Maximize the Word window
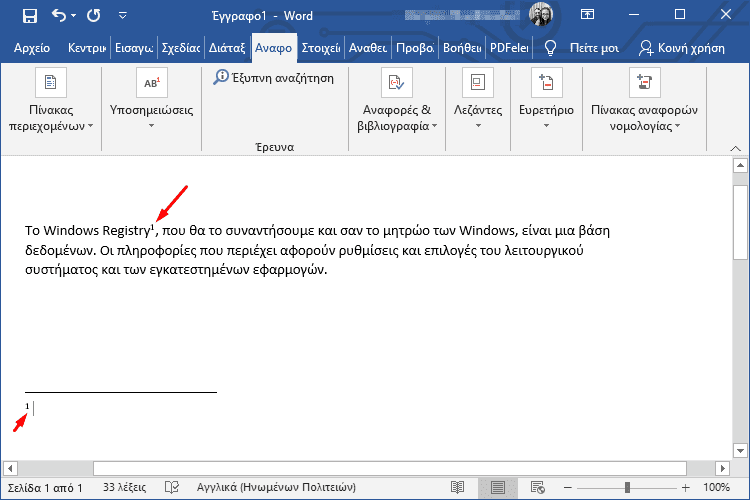750x500 pixels. [x=680, y=15]
